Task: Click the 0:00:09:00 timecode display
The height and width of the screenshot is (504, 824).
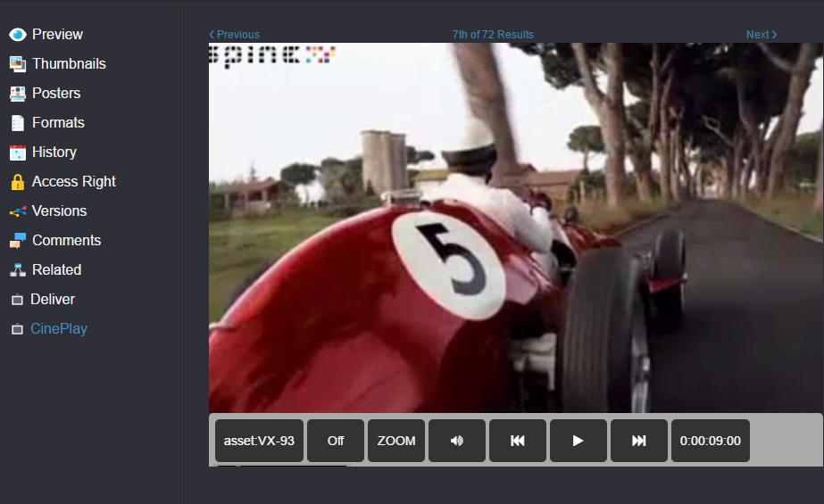Action: [711, 441]
